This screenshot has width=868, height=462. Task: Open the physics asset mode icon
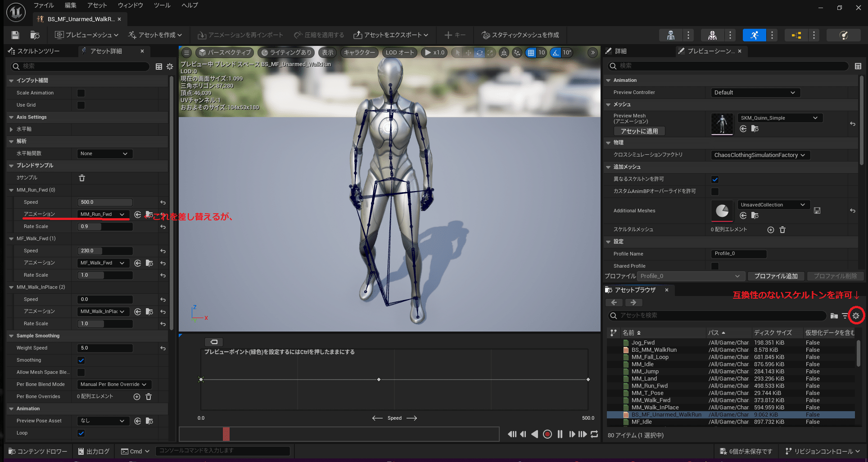tap(844, 35)
